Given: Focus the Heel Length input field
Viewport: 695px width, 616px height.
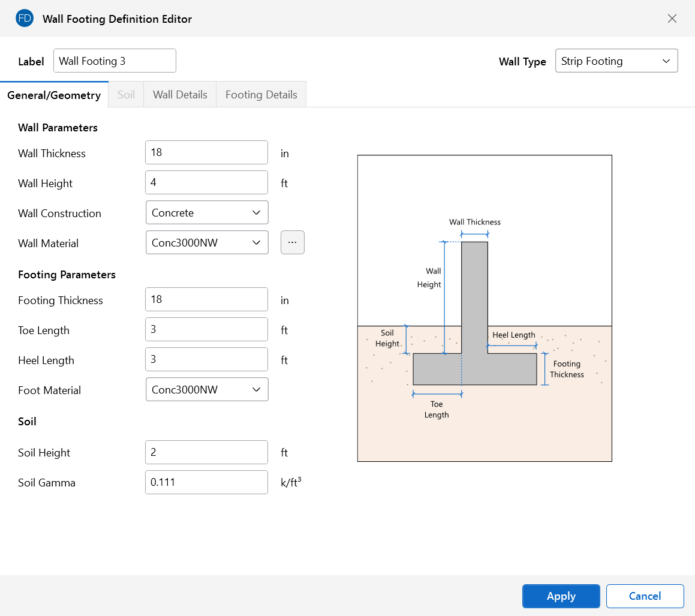Looking at the screenshot, I should click(x=206, y=359).
